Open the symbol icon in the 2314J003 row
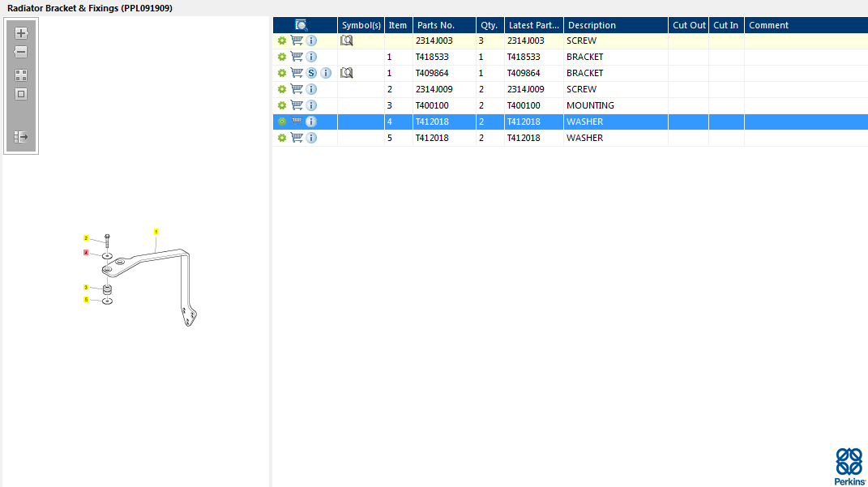This screenshot has width=868, height=487. (347, 41)
